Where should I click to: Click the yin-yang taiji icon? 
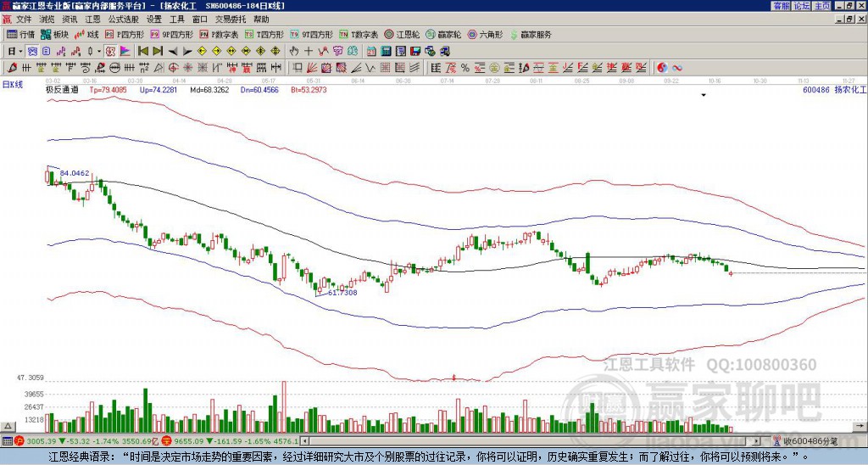(x=662, y=68)
